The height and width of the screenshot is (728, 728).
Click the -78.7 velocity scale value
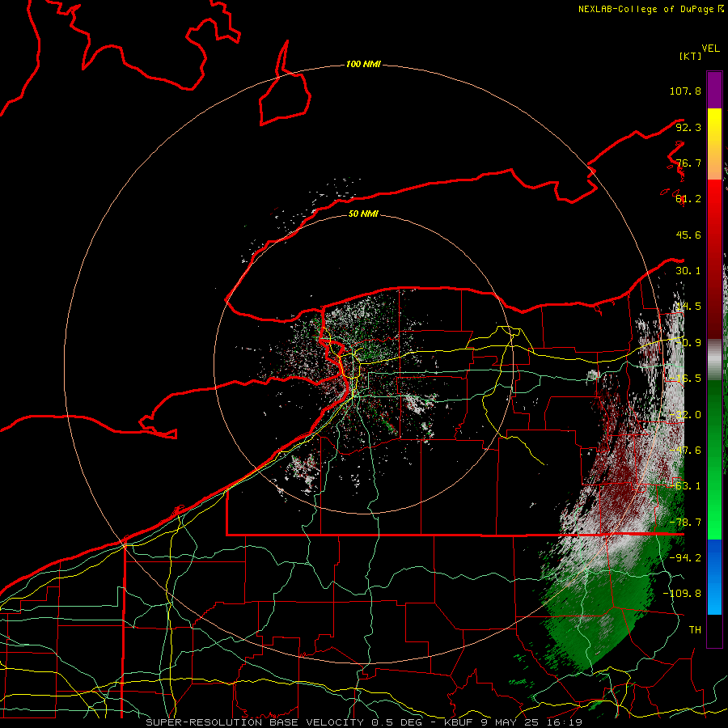(685, 523)
